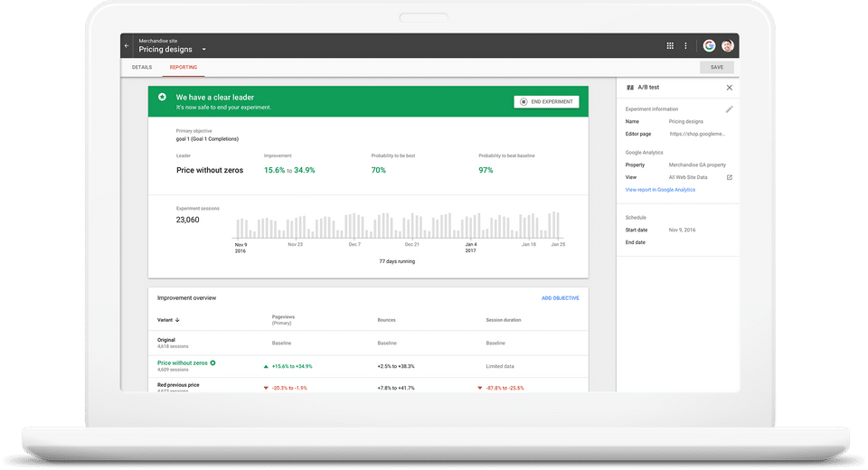Viewport: 868px width, 470px height.
Task: Open the vertical three-dot more menu
Action: (x=685, y=46)
